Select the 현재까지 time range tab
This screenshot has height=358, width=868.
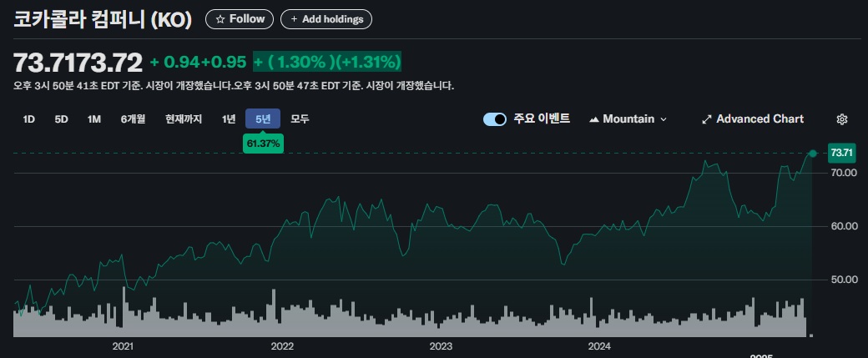[184, 119]
